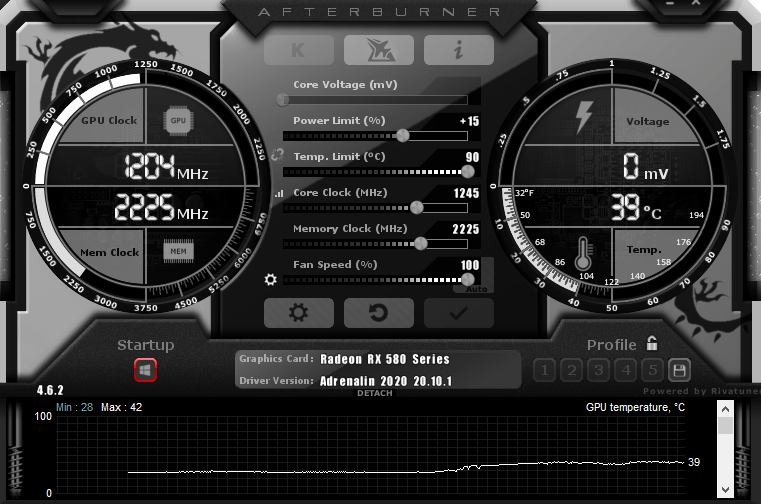Click the Profile label
This screenshot has height=504, width=761.
click(612, 345)
